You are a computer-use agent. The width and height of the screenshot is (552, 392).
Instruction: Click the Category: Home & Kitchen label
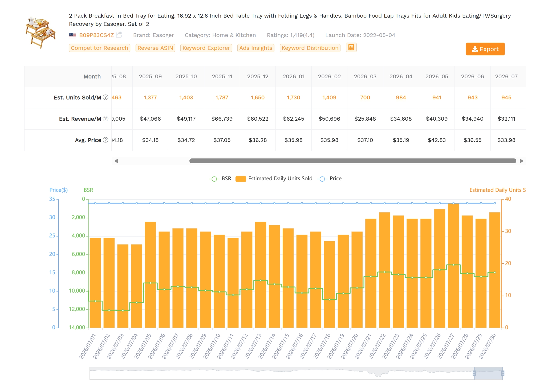pyautogui.click(x=220, y=35)
